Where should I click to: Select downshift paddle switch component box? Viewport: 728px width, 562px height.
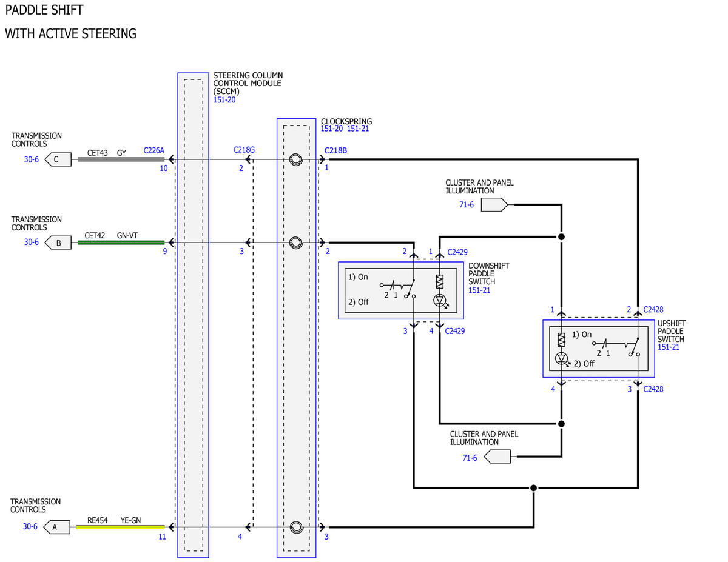pos(401,290)
